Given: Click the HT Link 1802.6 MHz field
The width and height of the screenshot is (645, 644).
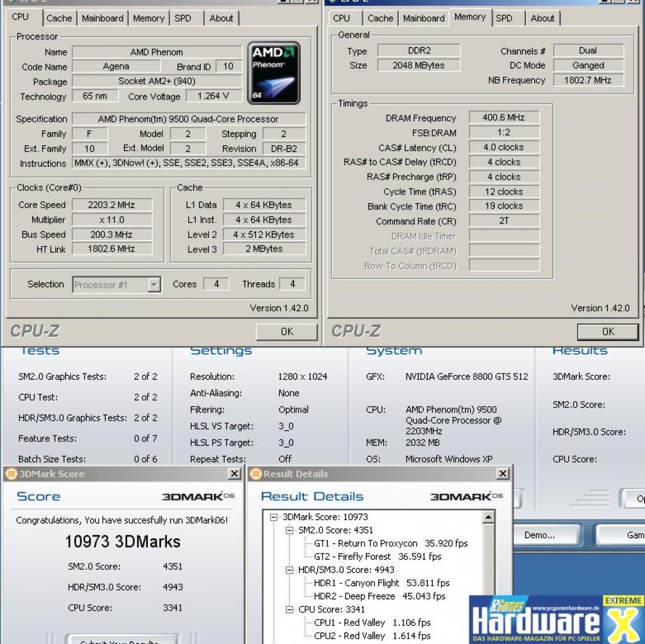Looking at the screenshot, I should pos(112,249).
